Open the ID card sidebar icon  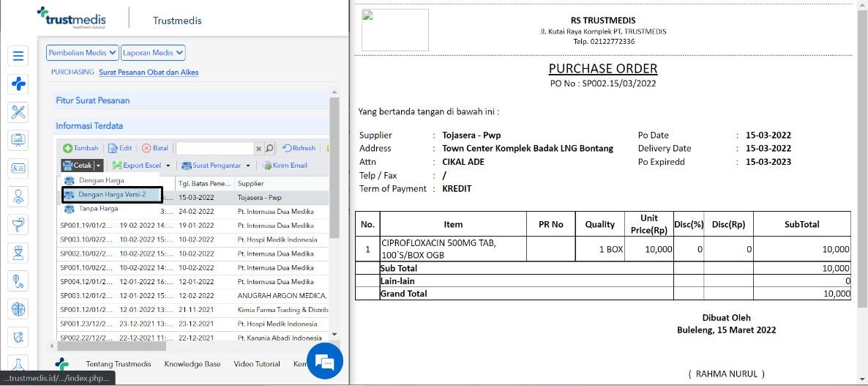click(18, 168)
